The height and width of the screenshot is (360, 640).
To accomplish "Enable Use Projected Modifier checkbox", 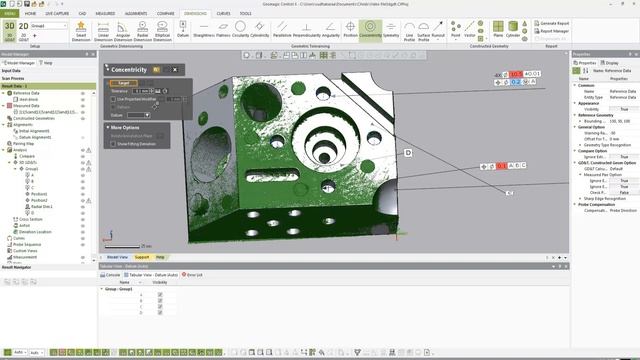I will [x=113, y=99].
